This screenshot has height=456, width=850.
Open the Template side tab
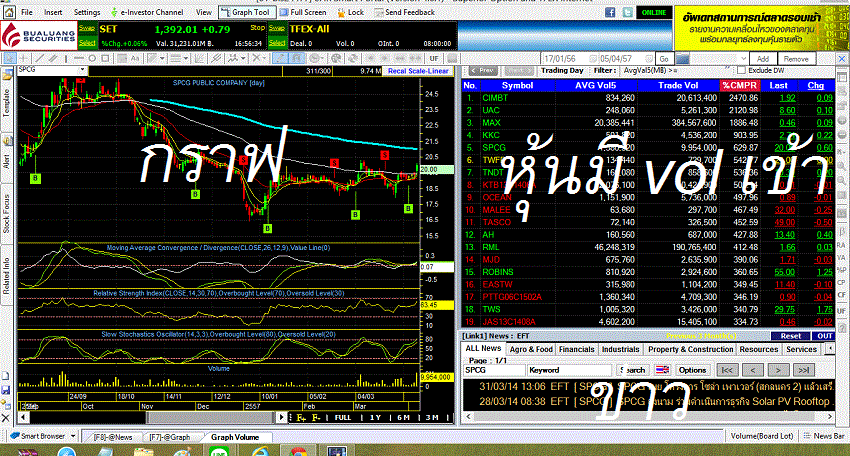[x=7, y=102]
